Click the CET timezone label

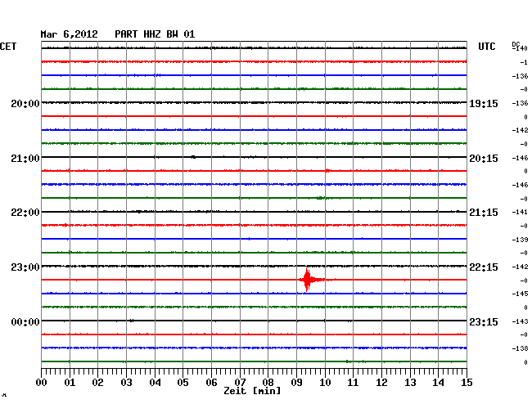click(x=7, y=47)
